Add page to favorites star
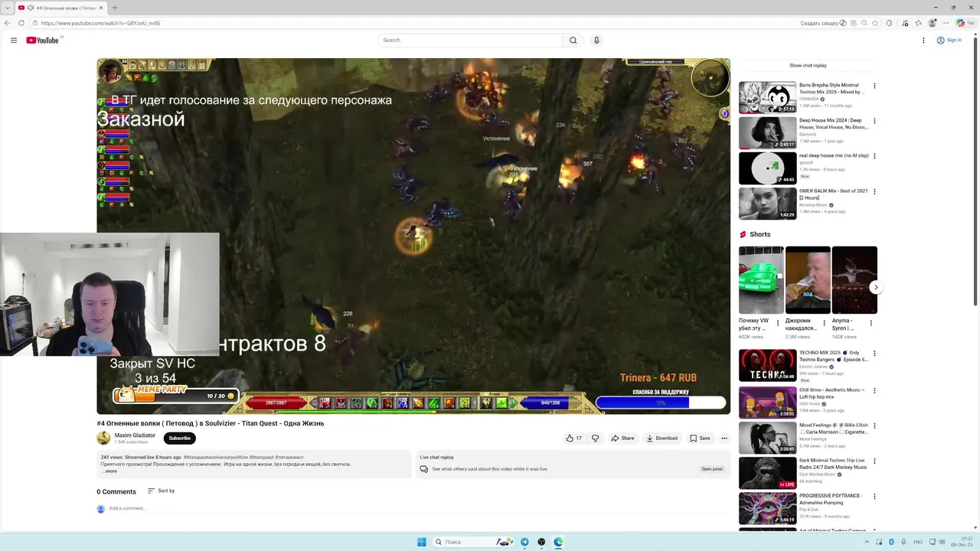The height and width of the screenshot is (551, 980). click(x=877, y=23)
